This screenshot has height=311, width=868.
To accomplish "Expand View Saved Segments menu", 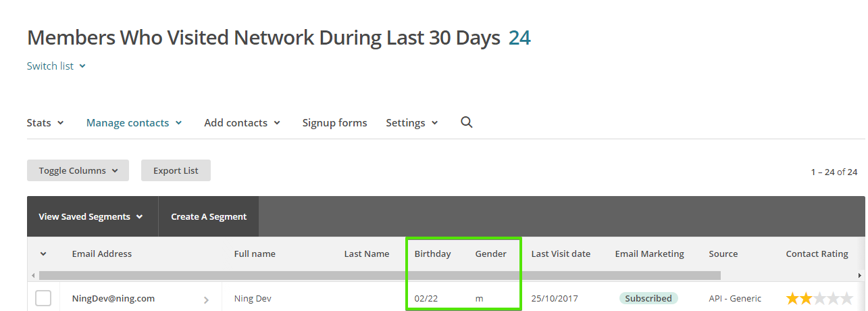I will [x=91, y=217].
